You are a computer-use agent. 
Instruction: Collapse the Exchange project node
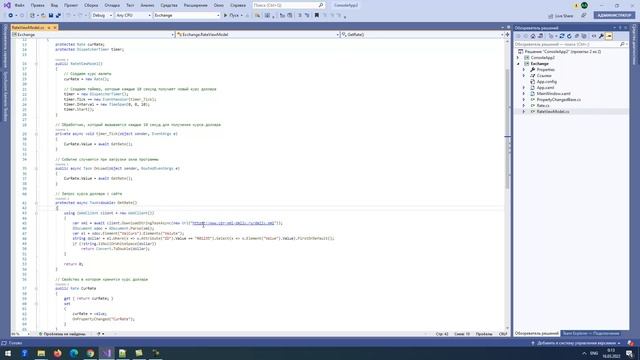518,64
